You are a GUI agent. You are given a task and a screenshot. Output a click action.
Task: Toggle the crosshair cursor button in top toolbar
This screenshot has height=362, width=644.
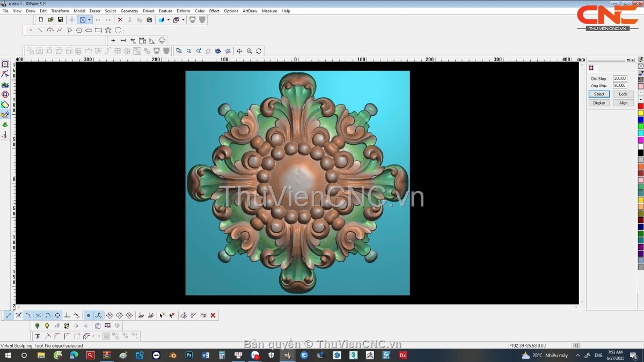pos(72,20)
